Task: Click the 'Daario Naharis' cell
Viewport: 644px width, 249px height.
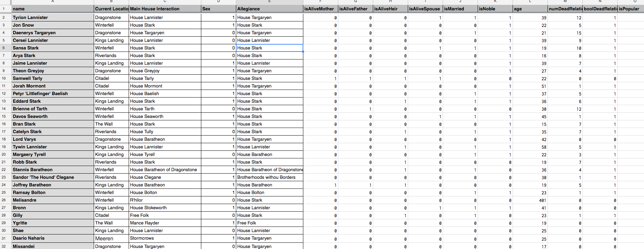Action: click(x=53, y=238)
